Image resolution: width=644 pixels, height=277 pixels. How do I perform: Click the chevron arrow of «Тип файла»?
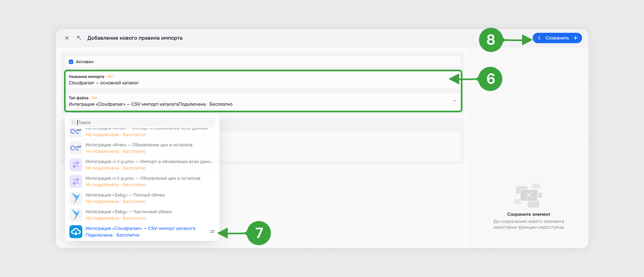click(454, 101)
